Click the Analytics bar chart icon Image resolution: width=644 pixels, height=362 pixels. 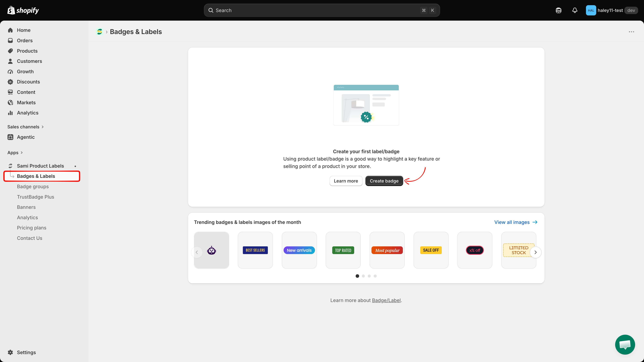point(10,113)
